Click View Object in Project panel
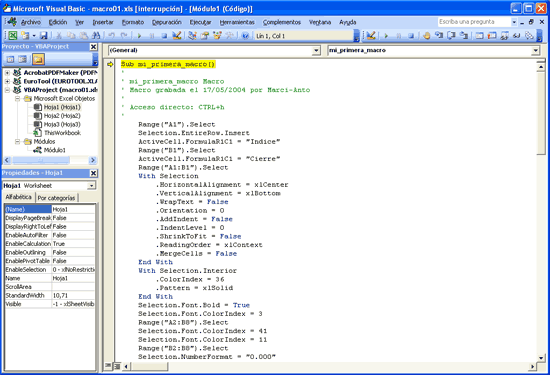The height and width of the screenshot is (375, 550). pos(23,59)
